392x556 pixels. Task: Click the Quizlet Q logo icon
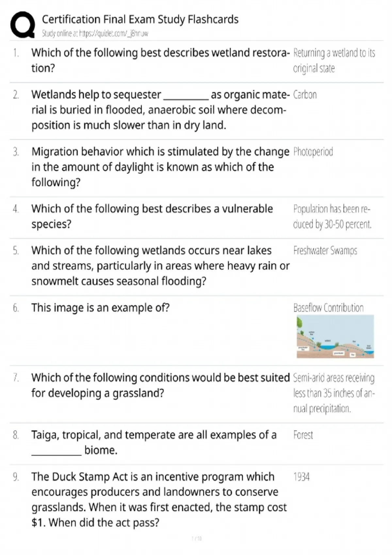pos(23,25)
